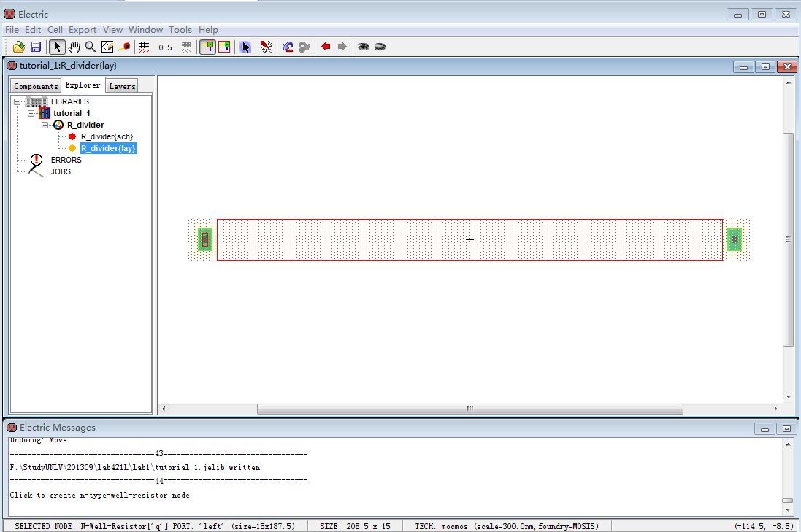
Task: Maximize the Electric Messages window
Action: (786, 429)
